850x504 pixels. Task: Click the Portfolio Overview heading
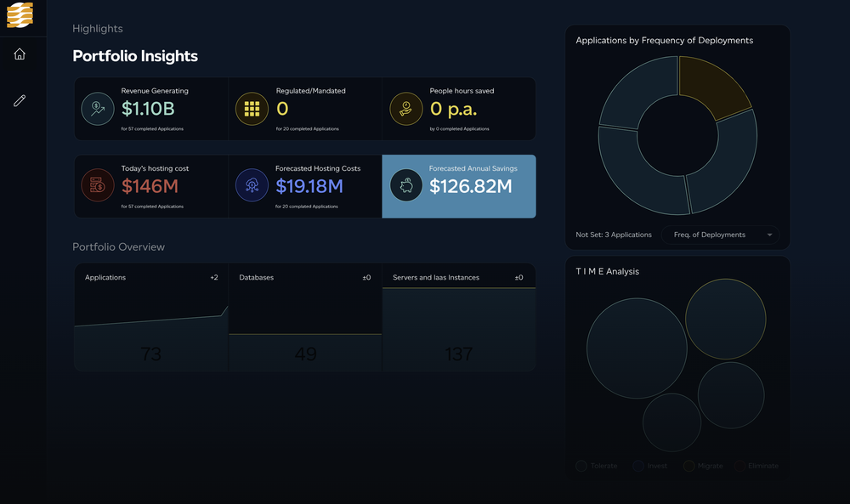118,247
